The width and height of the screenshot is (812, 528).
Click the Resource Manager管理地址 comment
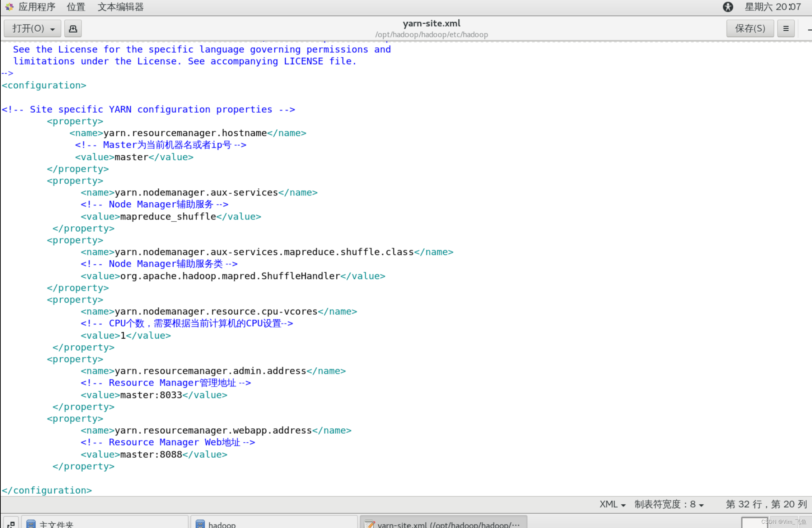[165, 383]
